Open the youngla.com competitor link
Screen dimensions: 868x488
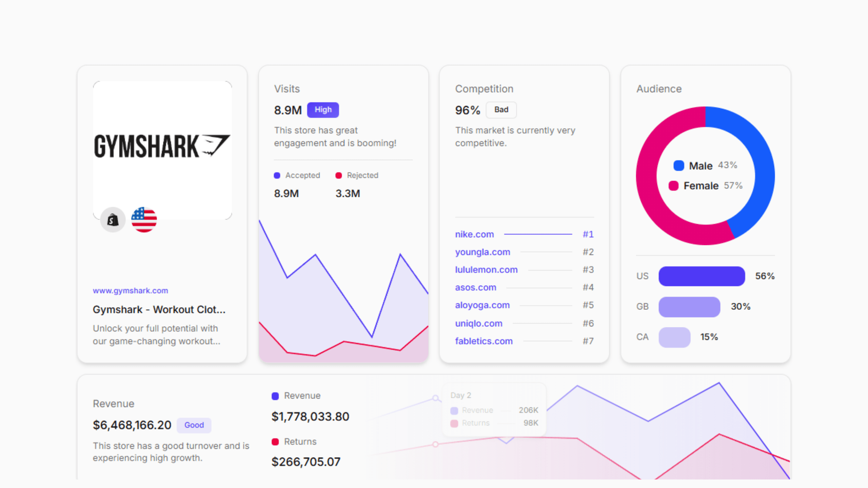(482, 252)
